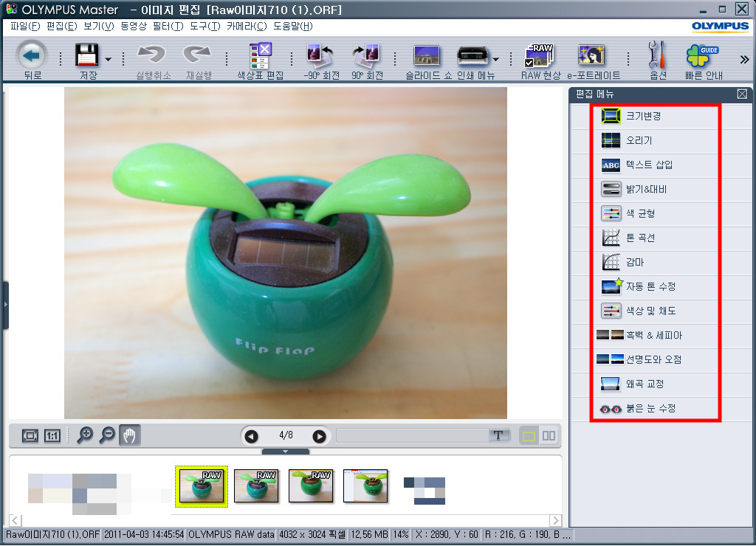Open the 필터(T) menu
This screenshot has width=756, height=546.
tap(167, 26)
